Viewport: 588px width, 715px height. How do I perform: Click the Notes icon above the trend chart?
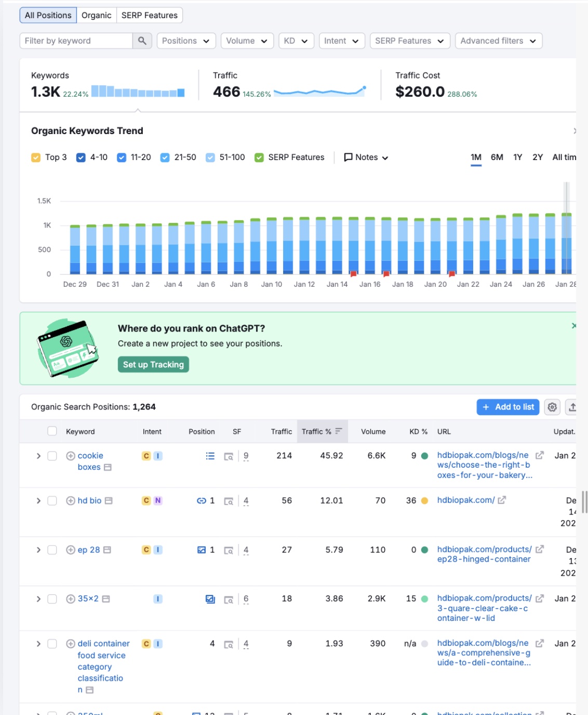348,157
